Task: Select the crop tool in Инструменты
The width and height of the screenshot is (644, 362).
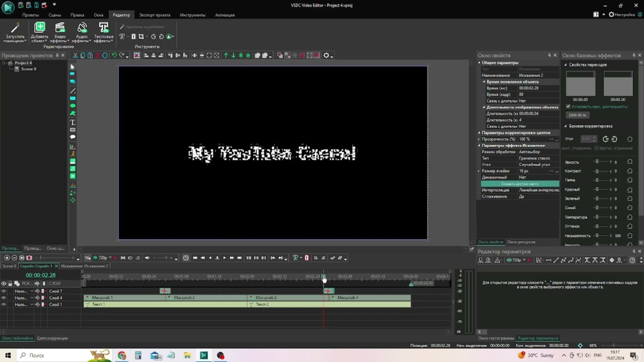Action: pos(141,37)
